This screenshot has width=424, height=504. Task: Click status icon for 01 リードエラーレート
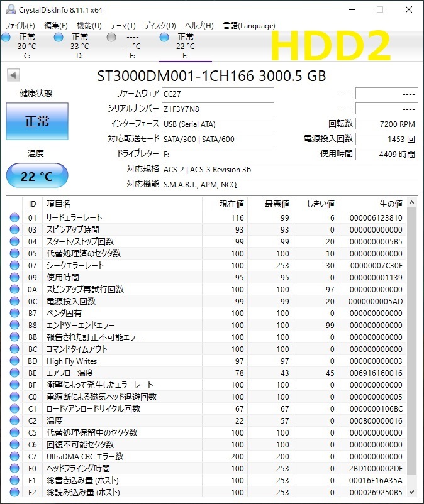click(x=14, y=217)
